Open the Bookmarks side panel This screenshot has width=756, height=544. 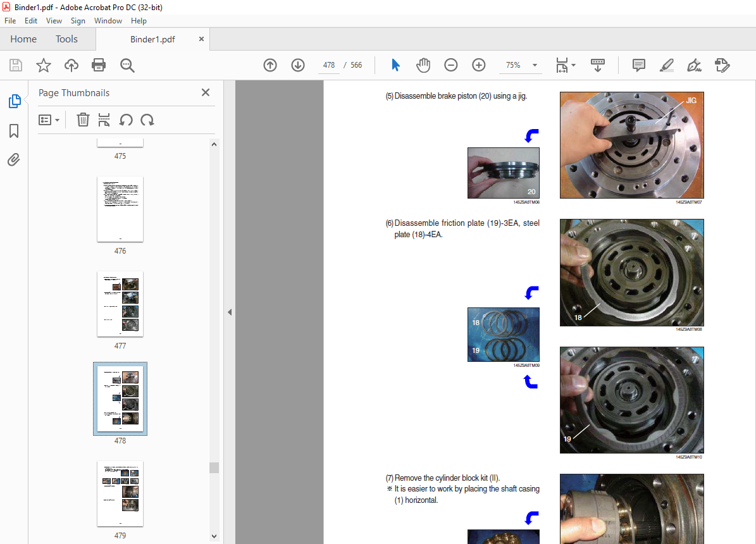[x=14, y=131]
